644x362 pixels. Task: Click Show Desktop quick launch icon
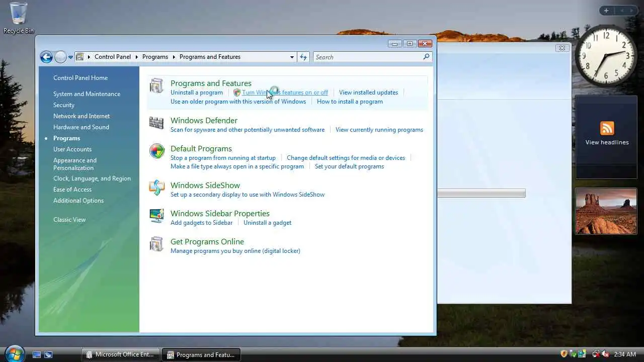click(x=37, y=354)
